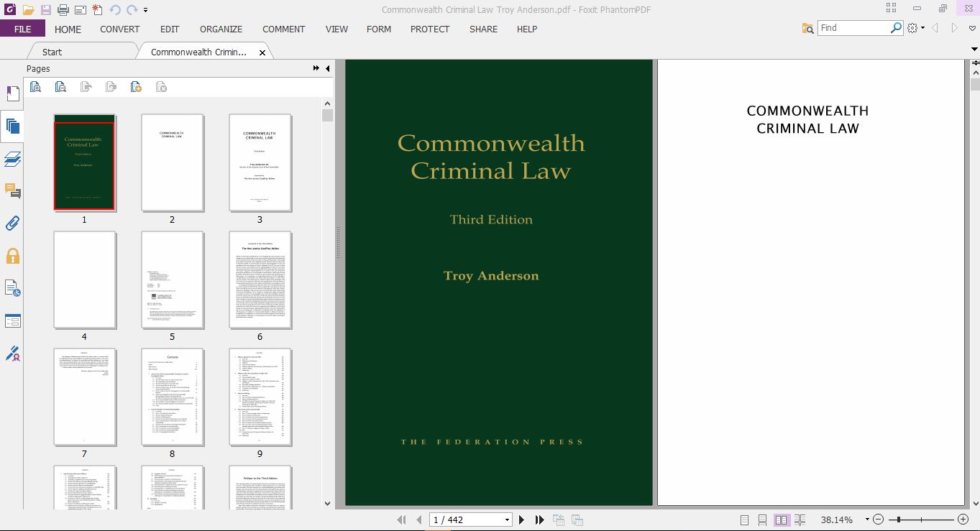Toggle the Facing pages view mode

[782, 520]
